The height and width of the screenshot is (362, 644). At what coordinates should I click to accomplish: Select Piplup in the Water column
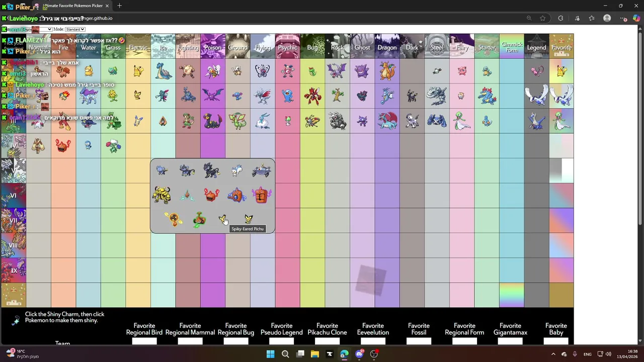(89, 145)
